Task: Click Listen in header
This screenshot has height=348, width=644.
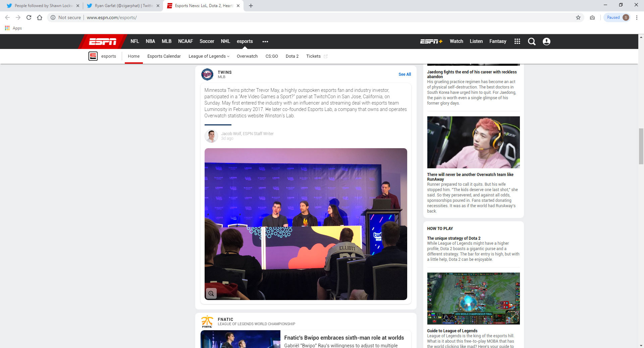Action: [x=476, y=41]
